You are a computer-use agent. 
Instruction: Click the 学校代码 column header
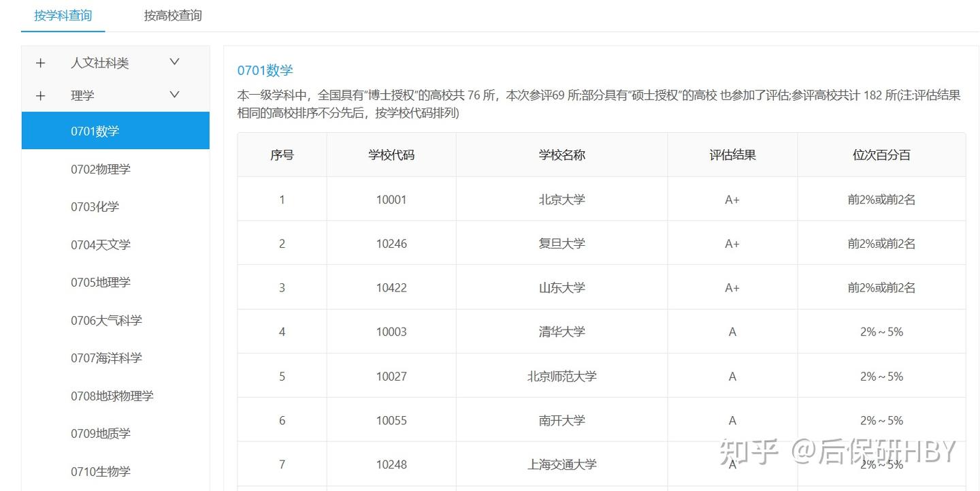click(x=391, y=155)
